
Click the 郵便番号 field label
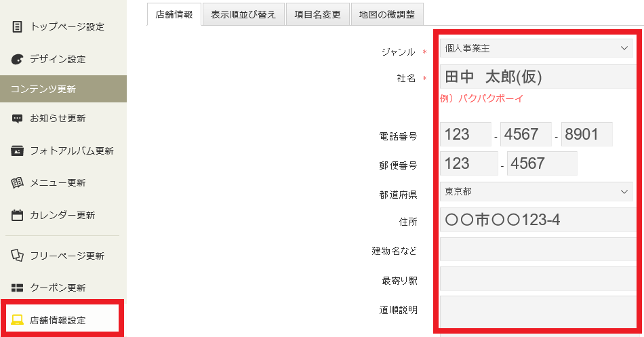pyautogui.click(x=399, y=165)
